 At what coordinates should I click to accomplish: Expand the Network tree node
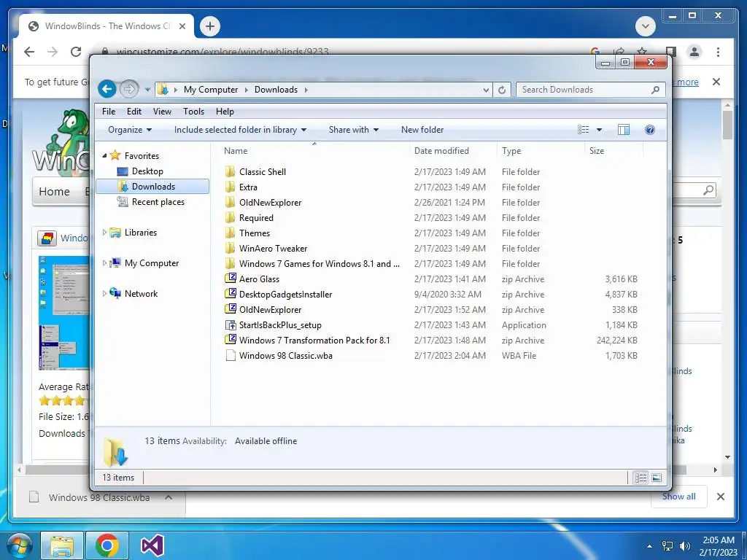[105, 293]
